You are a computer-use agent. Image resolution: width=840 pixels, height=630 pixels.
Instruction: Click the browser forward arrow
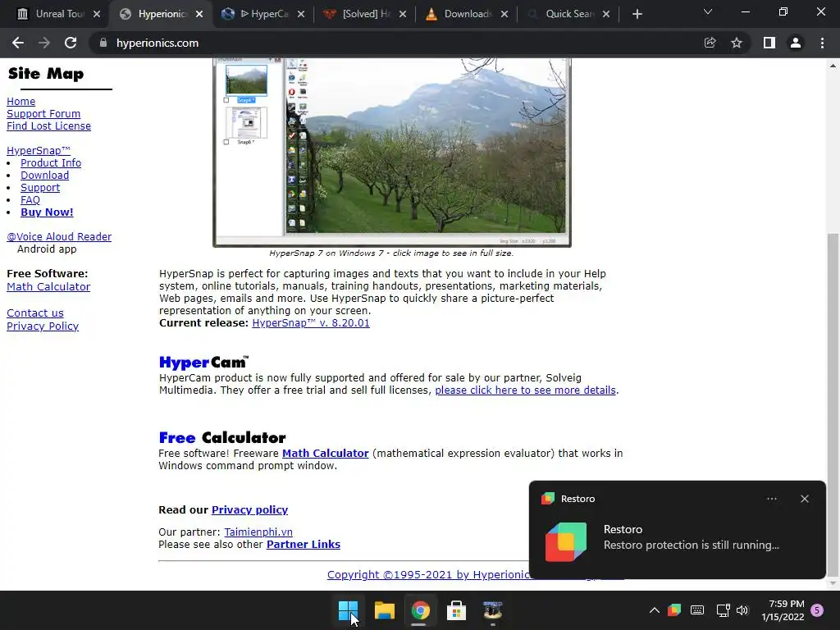point(44,43)
